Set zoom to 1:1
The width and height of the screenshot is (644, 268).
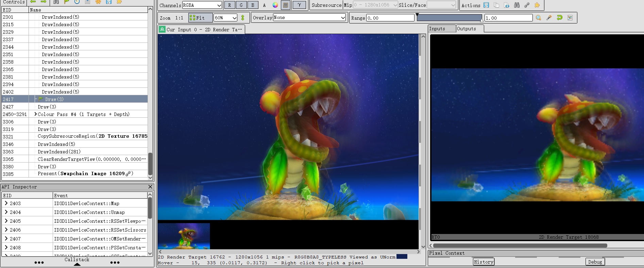(179, 18)
